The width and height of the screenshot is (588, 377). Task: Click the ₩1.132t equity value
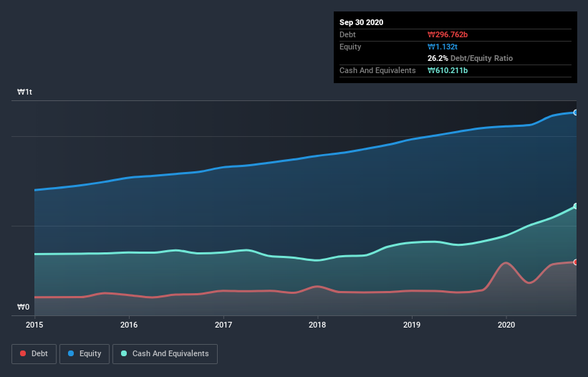[443, 47]
